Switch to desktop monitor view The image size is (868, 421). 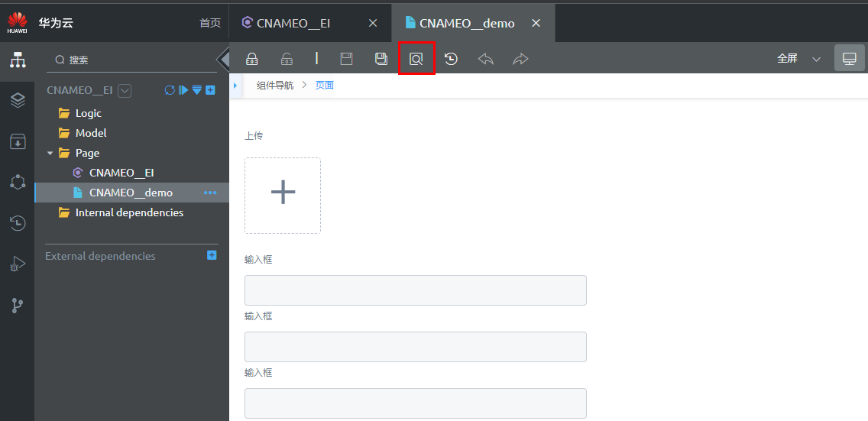point(849,59)
